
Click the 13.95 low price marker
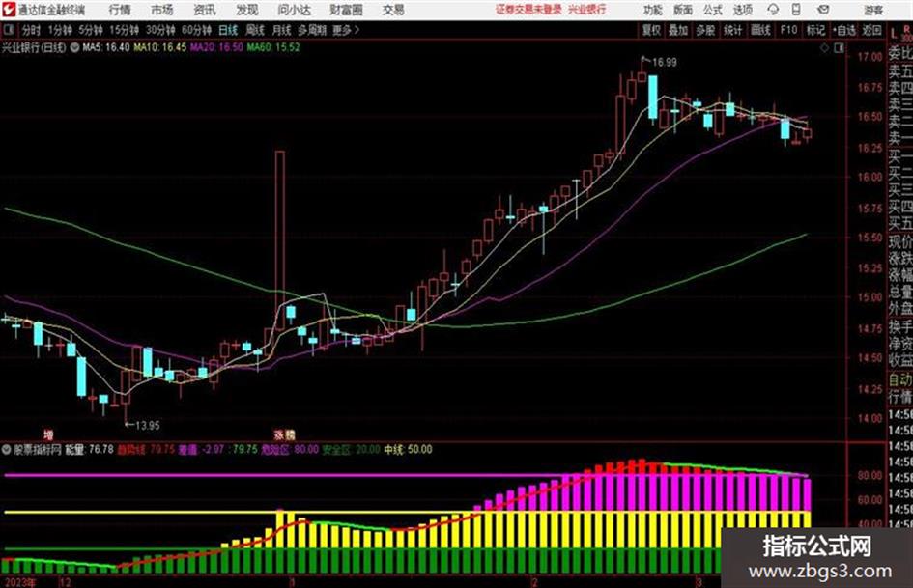pyautogui.click(x=147, y=426)
